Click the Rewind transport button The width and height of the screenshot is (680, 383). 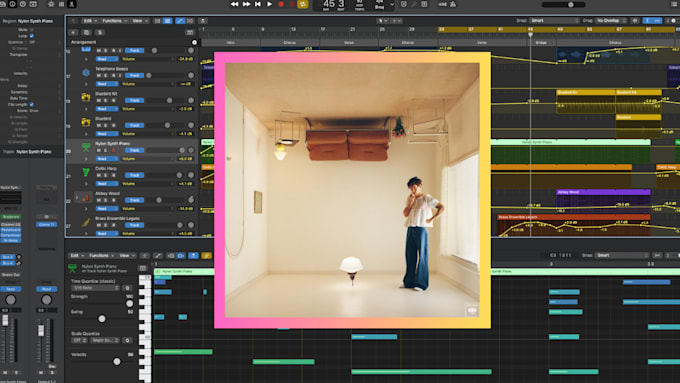[234, 4]
